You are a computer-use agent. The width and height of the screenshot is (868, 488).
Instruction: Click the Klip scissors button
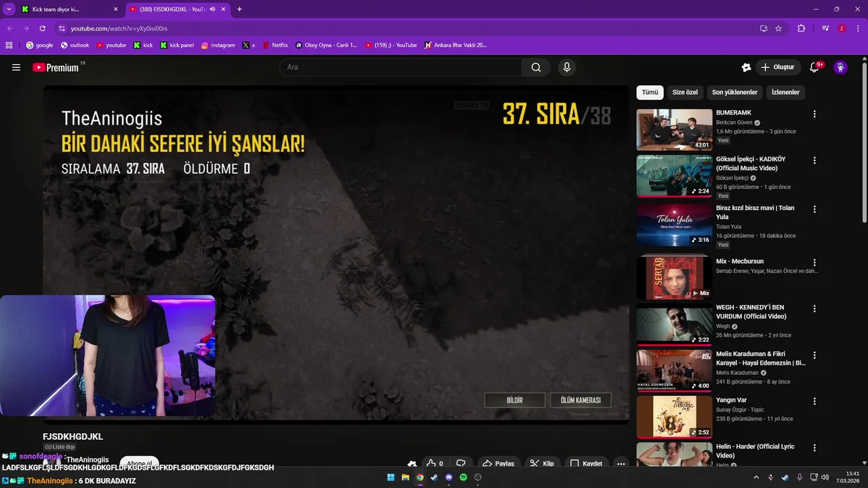point(542,464)
